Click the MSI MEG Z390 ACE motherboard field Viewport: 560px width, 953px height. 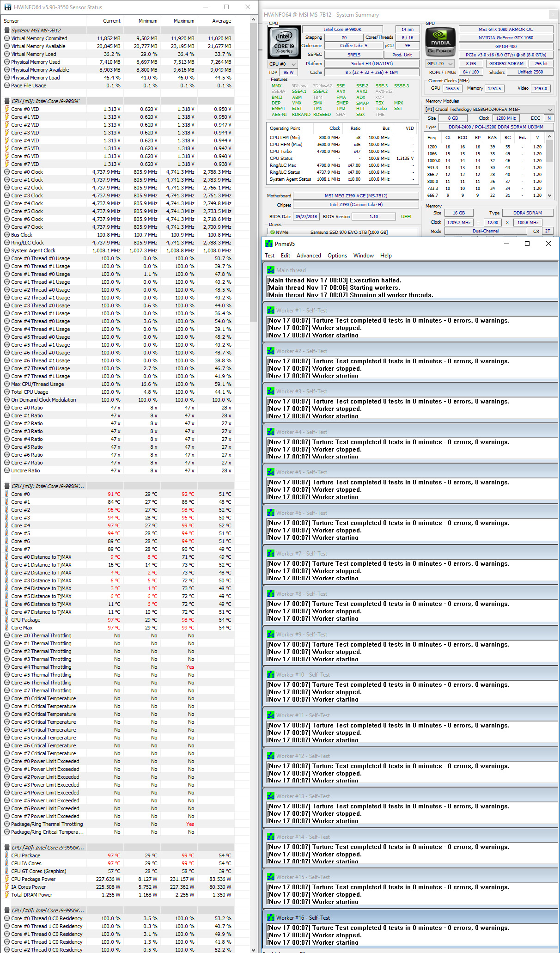356,195
